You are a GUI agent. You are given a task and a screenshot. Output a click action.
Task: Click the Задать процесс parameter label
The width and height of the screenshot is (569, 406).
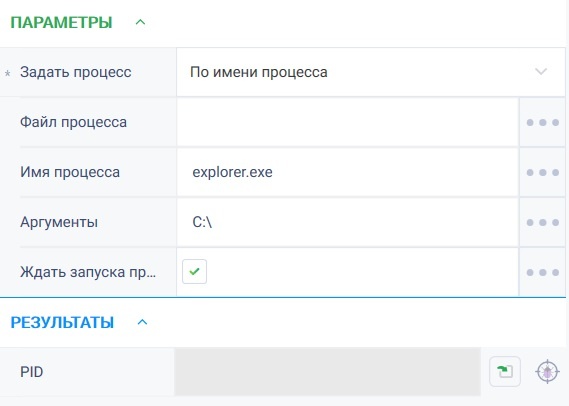[x=75, y=72]
